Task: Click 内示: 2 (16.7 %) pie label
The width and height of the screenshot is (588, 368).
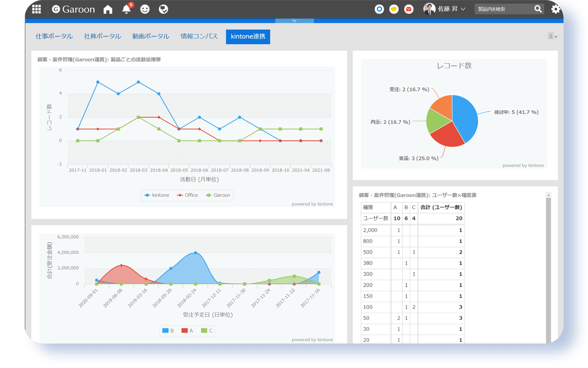Action: click(x=390, y=122)
